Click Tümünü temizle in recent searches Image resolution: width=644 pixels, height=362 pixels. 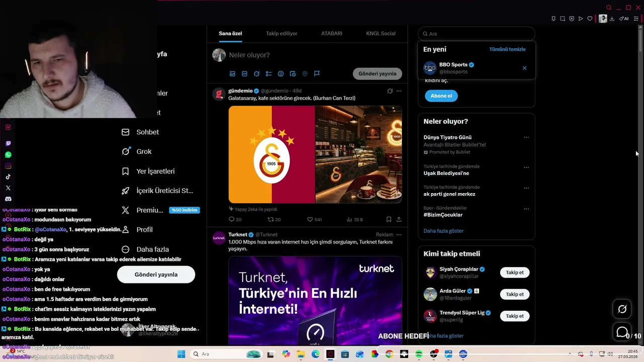(507, 49)
